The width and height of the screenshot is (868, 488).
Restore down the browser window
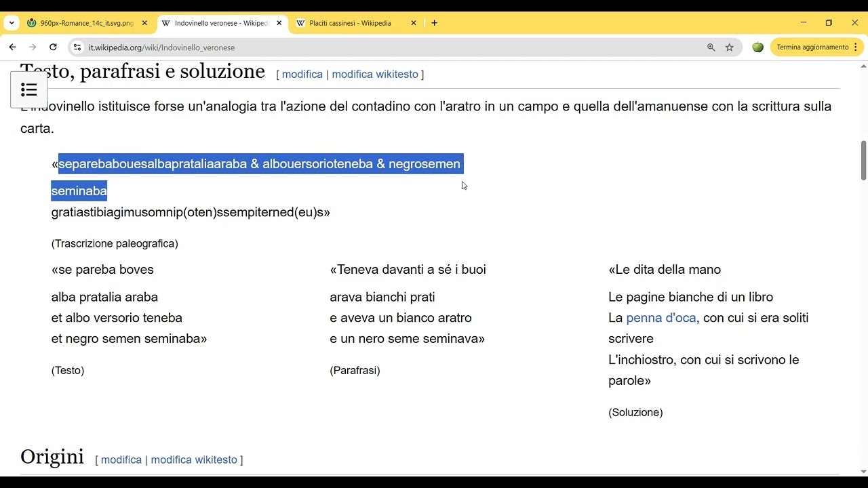[829, 23]
